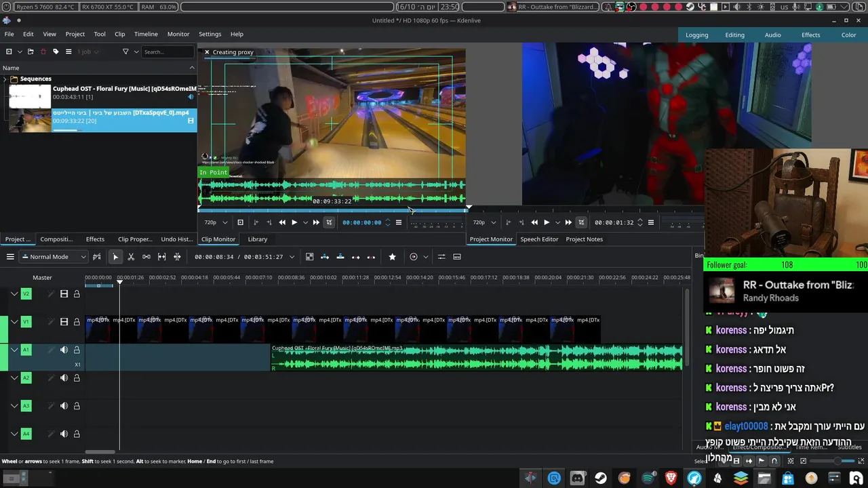Hide video track V1

tap(64, 322)
